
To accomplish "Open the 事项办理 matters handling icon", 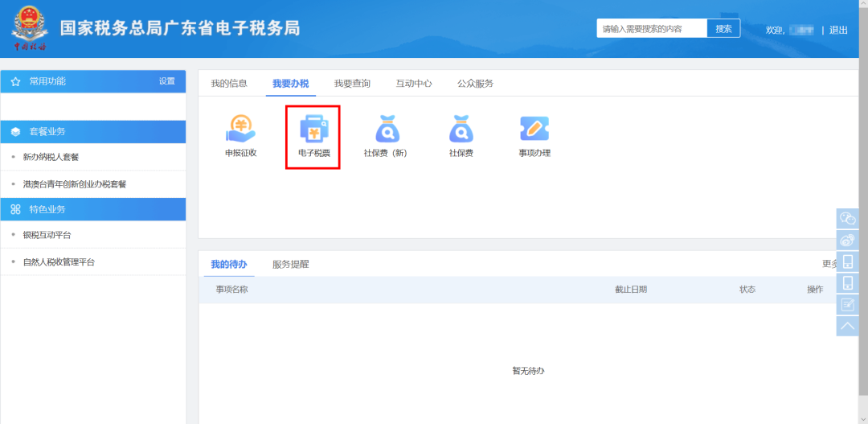I will [x=534, y=134].
